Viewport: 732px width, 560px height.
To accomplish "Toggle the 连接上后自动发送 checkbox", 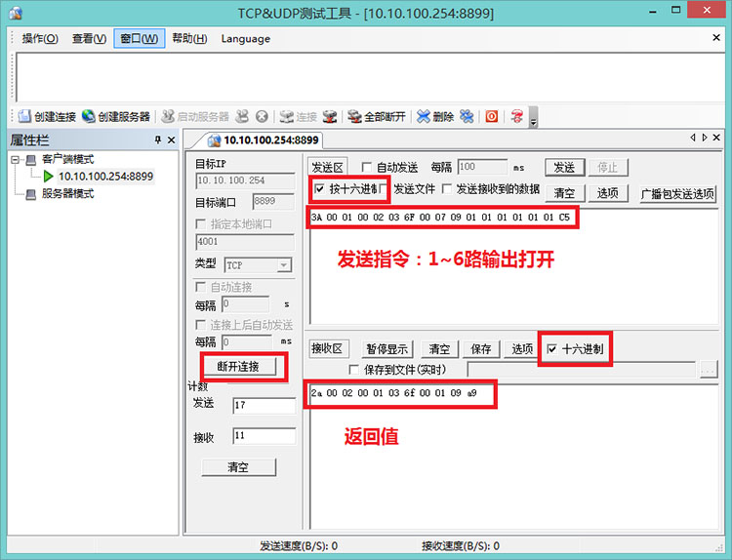I will [200, 324].
